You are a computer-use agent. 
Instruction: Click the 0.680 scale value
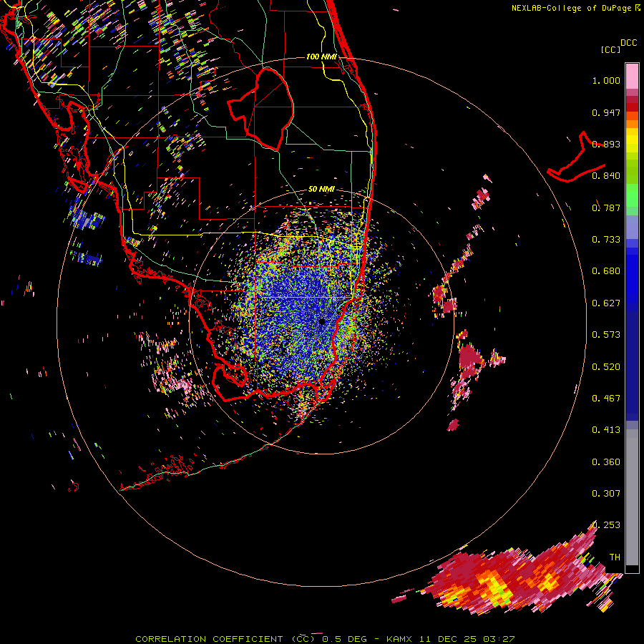click(606, 271)
